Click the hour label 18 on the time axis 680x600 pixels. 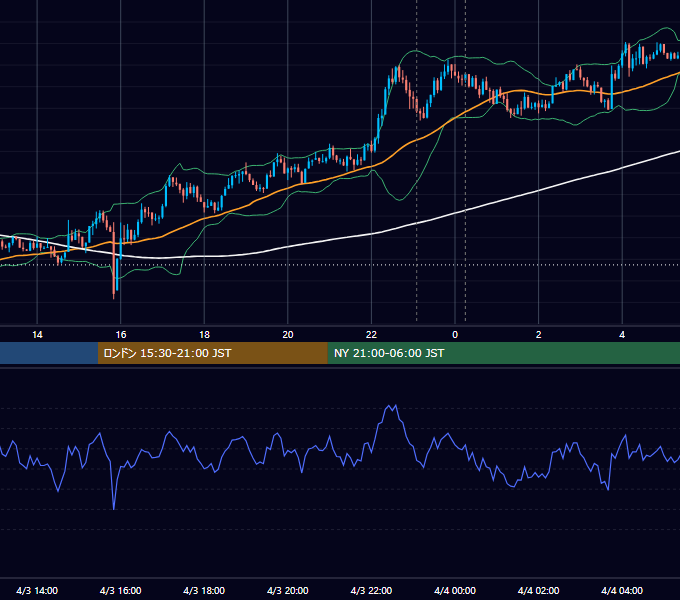pyautogui.click(x=204, y=335)
